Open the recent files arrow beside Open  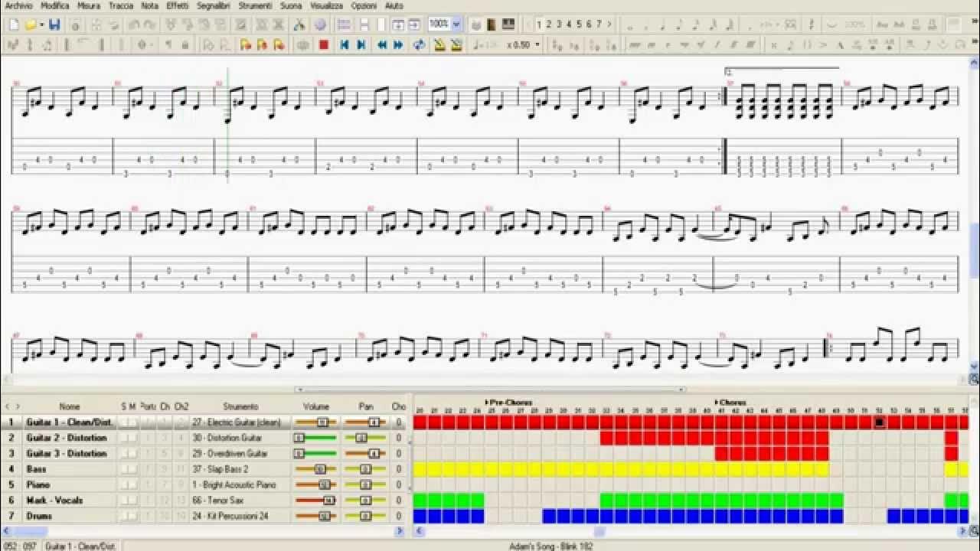(x=41, y=24)
